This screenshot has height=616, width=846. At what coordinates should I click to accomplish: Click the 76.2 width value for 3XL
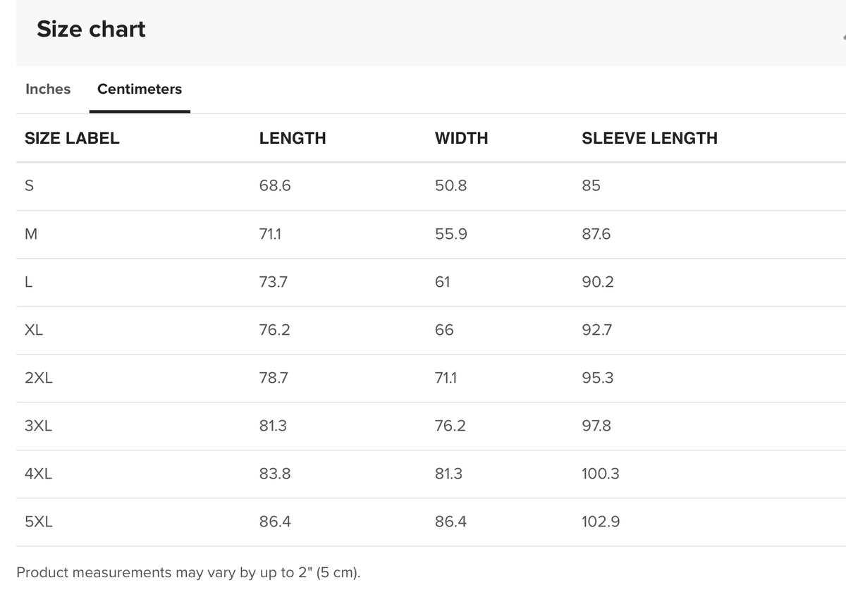tap(450, 426)
